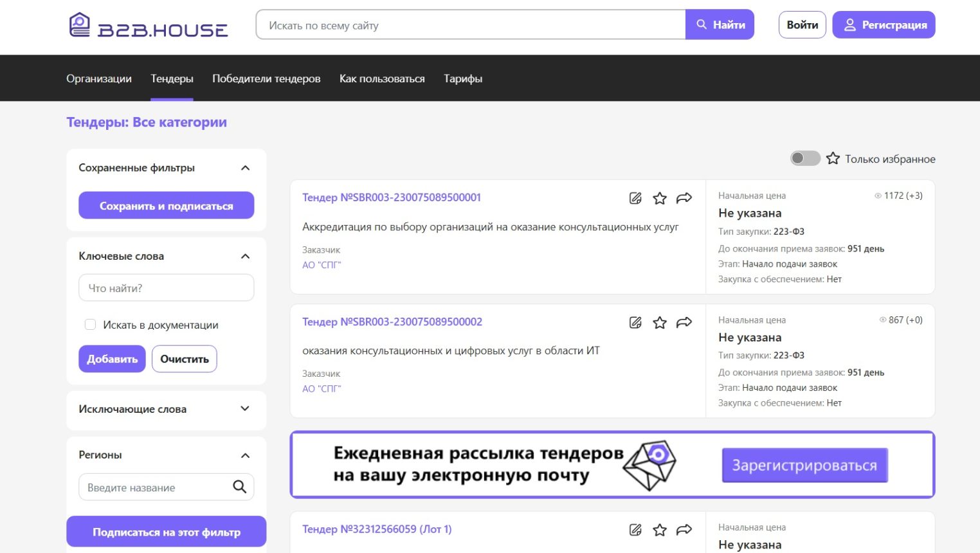980x553 pixels.
Task: Click the edit note icon on tender SBR003-230075089500001
Action: [x=635, y=198]
